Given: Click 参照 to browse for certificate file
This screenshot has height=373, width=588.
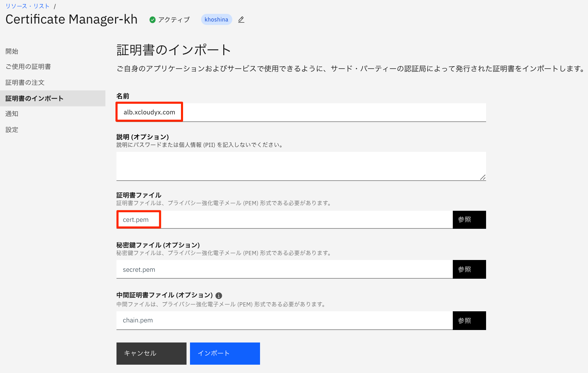Looking at the screenshot, I should [x=469, y=219].
